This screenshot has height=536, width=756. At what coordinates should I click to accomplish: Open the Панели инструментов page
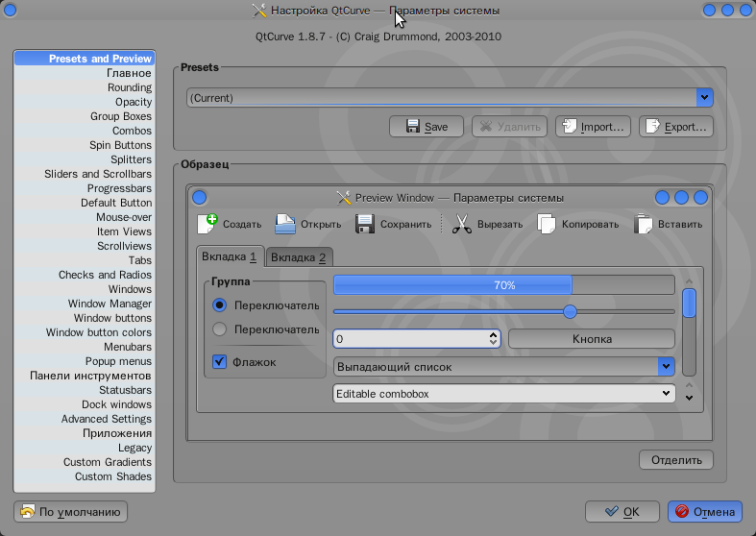pos(85,376)
